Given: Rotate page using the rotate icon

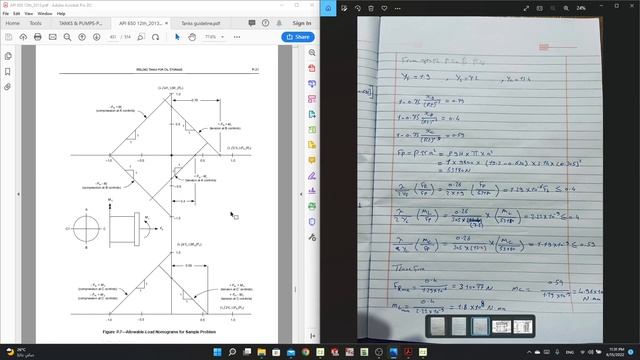Looking at the screenshot, I should (x=155, y=37).
